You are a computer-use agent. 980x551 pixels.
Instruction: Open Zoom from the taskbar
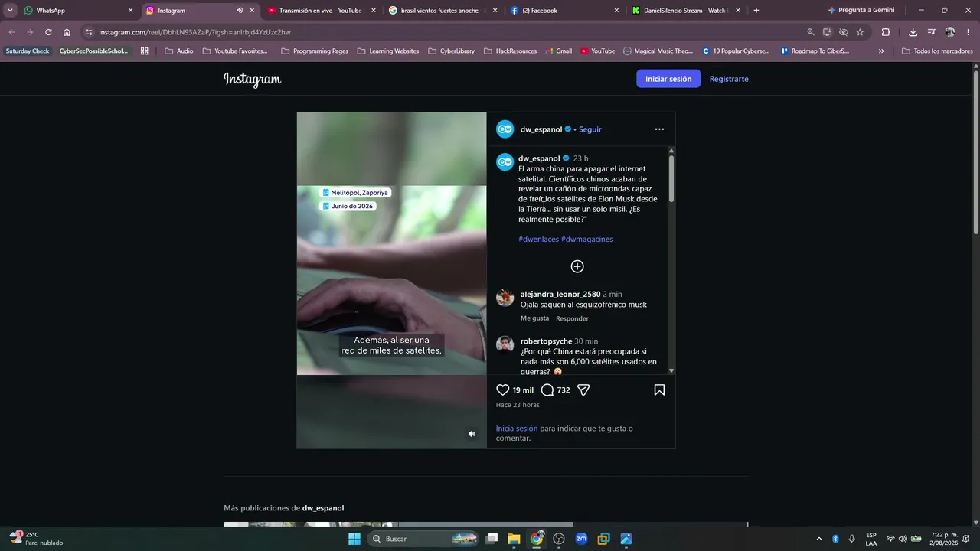point(581,539)
